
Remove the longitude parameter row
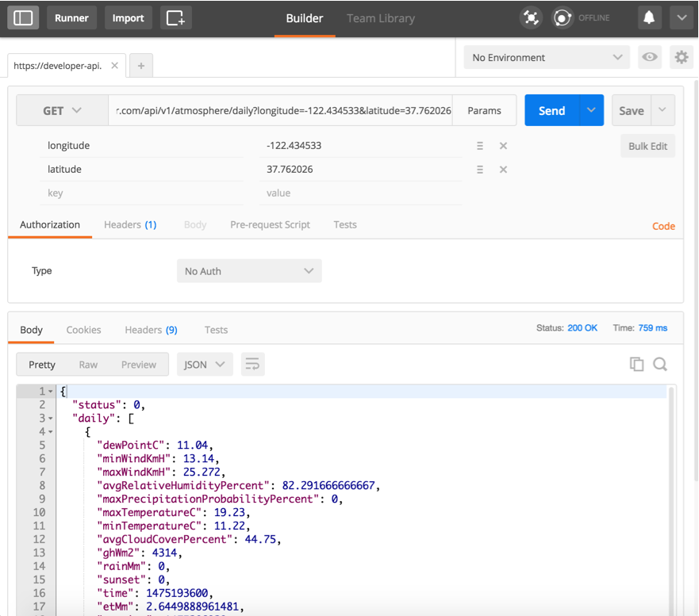coord(503,146)
